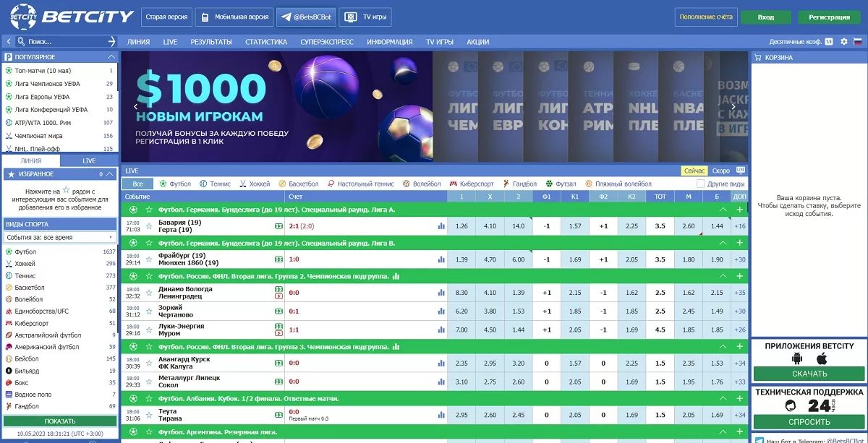Open live video icon for Динамо Вологда

(278, 296)
